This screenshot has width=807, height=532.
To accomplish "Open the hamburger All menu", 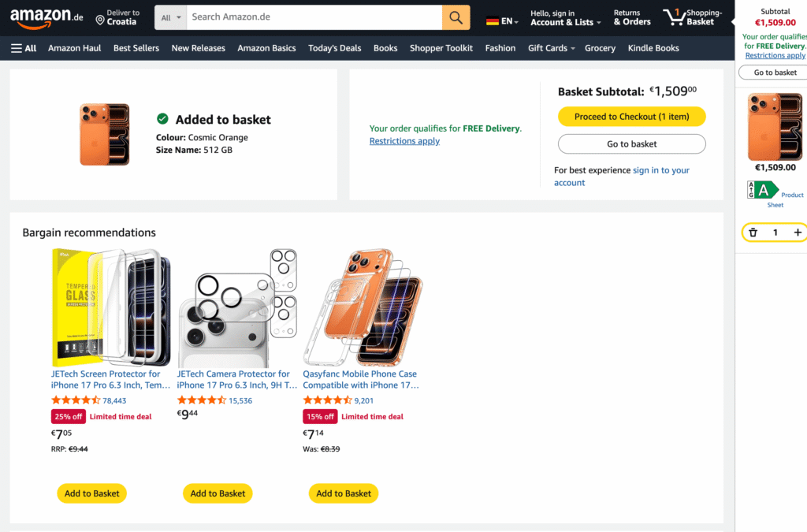I will pyautogui.click(x=23, y=47).
